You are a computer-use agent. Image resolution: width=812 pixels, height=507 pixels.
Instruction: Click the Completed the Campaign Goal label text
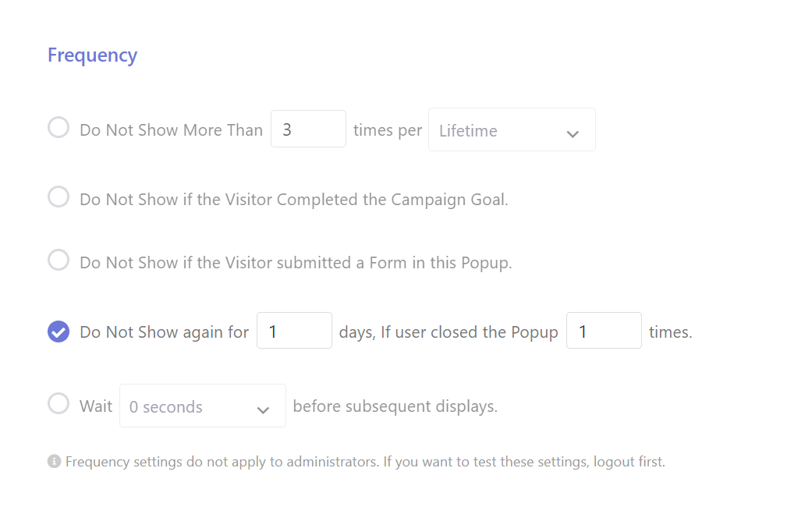click(392, 200)
